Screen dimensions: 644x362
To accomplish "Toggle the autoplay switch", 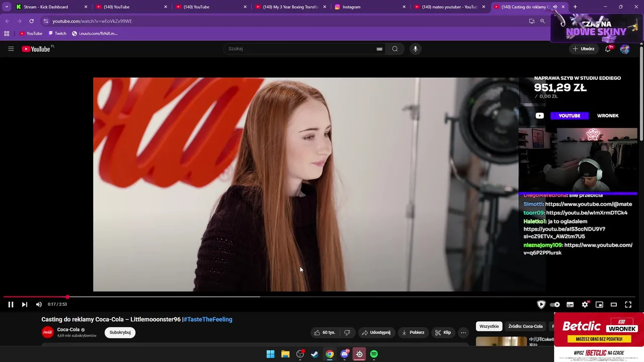I will coord(555,304).
